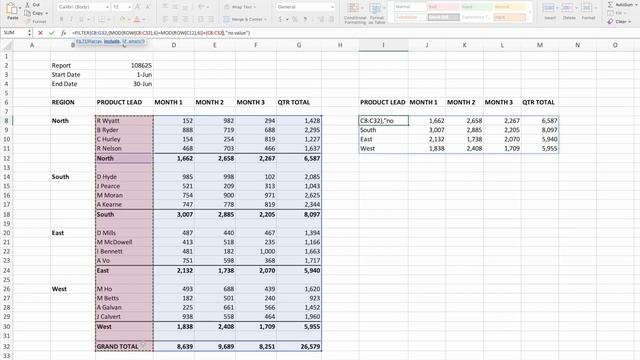The width and height of the screenshot is (640, 360).
Task: Click Merge & Center
Action: click(245, 19)
